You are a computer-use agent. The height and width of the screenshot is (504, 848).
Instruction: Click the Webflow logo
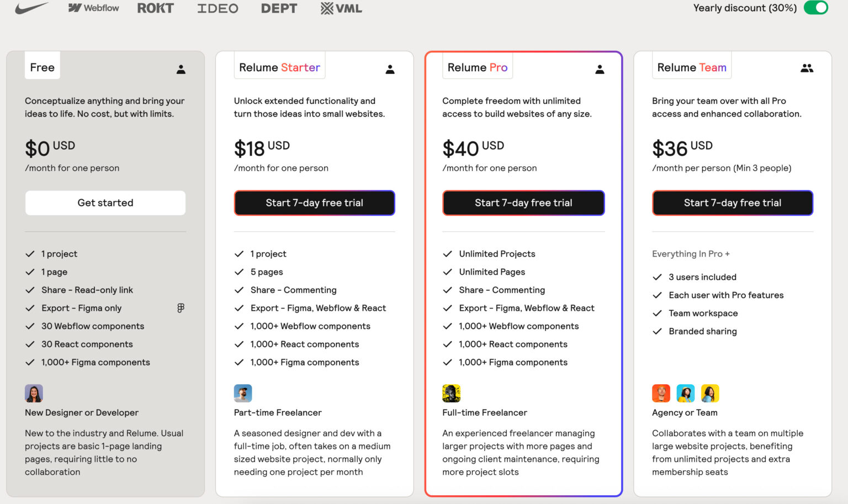coord(93,8)
